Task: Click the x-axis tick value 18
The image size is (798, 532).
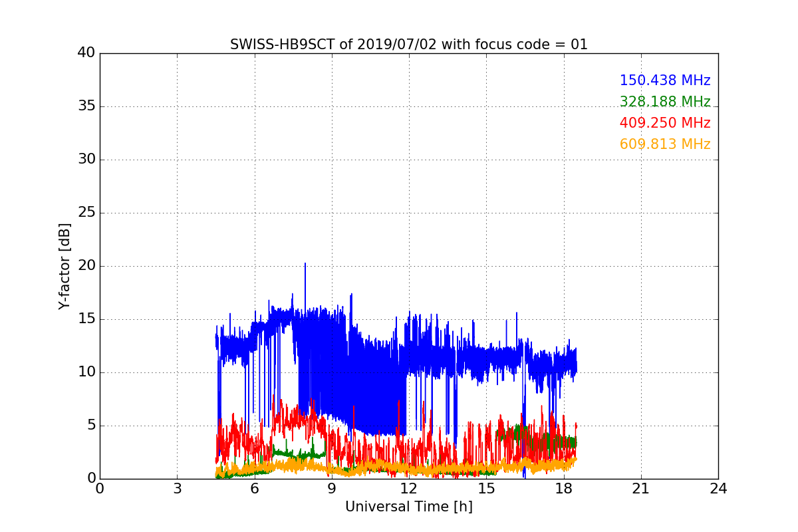Action: [563, 488]
